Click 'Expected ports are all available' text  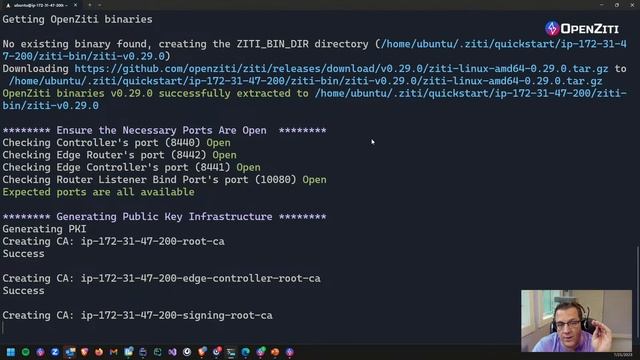tap(98, 192)
